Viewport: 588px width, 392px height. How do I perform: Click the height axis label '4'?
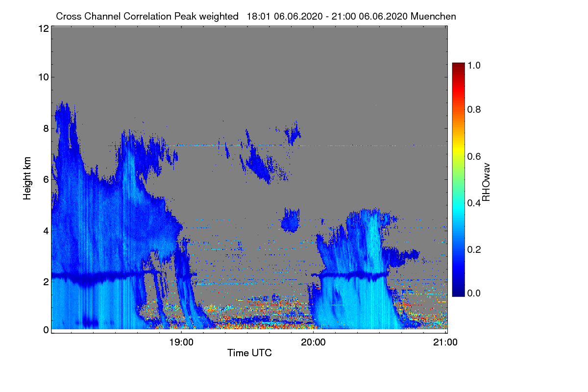coord(45,230)
